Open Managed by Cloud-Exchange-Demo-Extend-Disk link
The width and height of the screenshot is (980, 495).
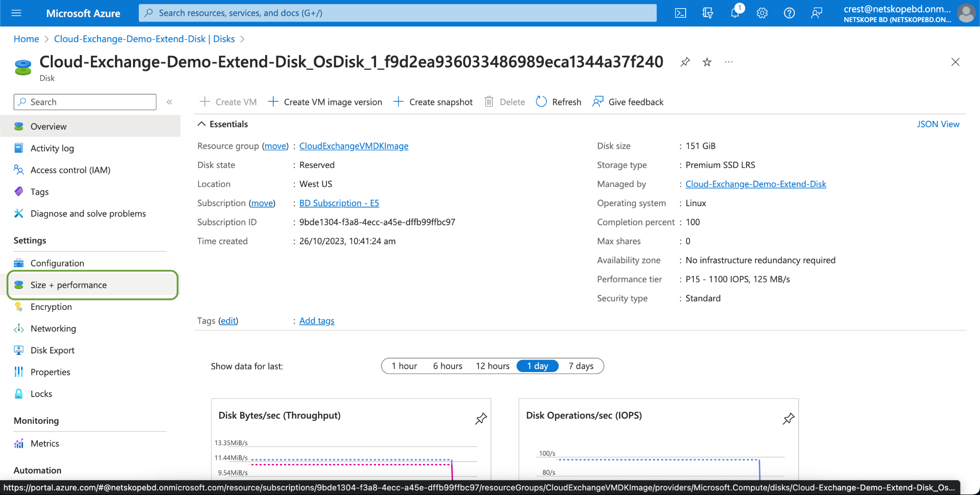tap(756, 184)
